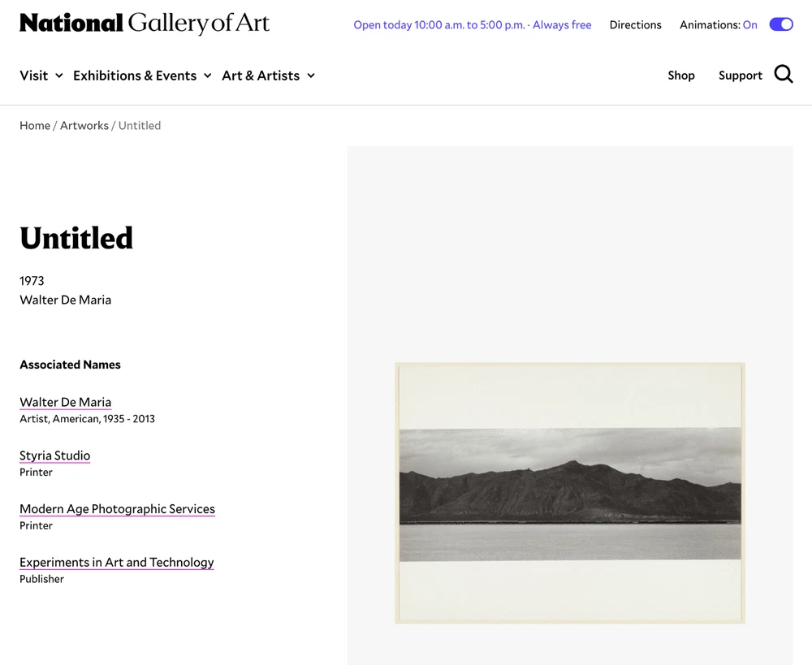Open the Styria Studio printer link
This screenshot has height=665, width=812.
click(x=55, y=456)
